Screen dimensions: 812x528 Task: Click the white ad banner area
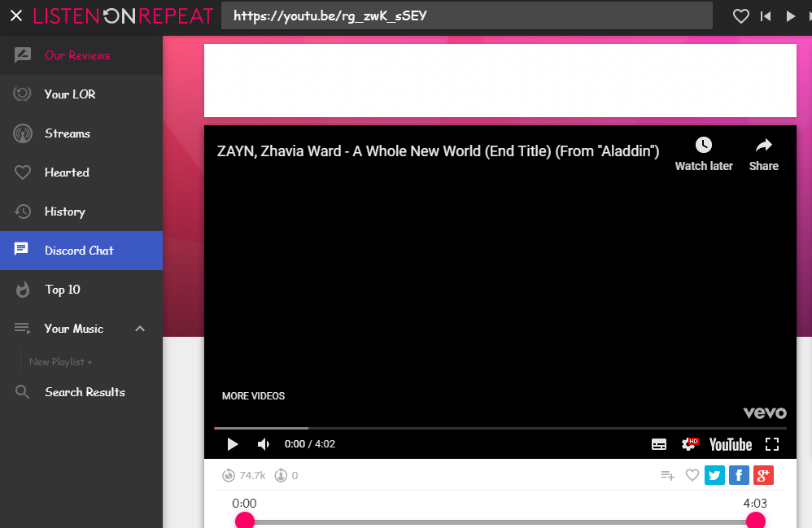click(500, 81)
